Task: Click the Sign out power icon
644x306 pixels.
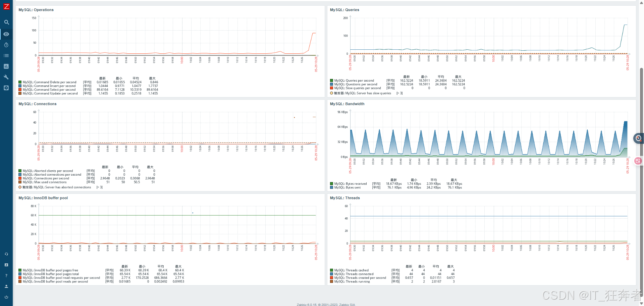Action: 6,297
